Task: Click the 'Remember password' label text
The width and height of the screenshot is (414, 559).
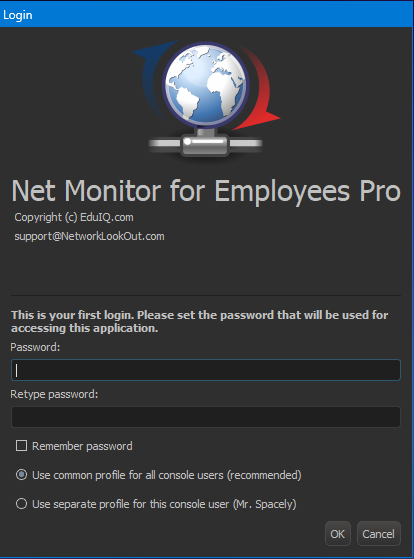Action: click(x=82, y=446)
